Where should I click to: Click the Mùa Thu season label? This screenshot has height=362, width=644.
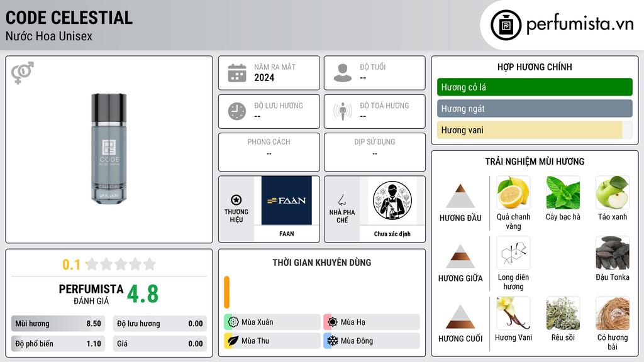[255, 341]
